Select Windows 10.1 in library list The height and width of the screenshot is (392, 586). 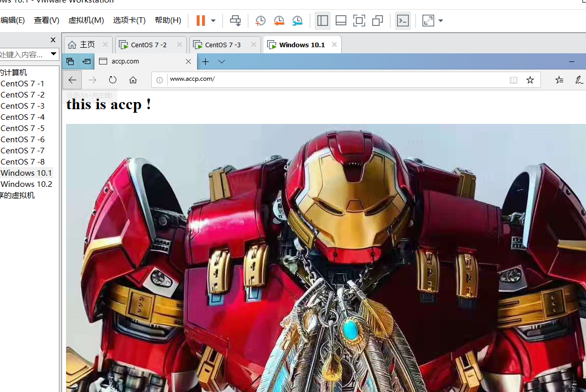coord(26,173)
